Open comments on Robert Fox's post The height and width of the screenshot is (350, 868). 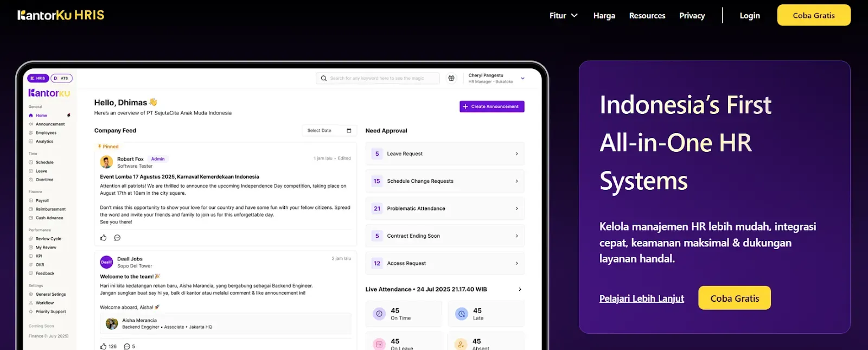click(117, 238)
